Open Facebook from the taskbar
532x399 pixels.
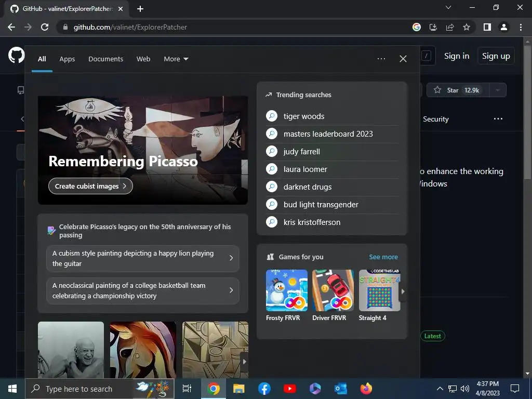tap(264, 389)
